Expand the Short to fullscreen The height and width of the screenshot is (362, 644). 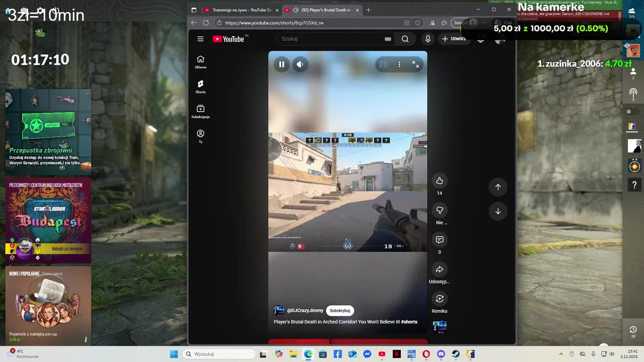(416, 64)
